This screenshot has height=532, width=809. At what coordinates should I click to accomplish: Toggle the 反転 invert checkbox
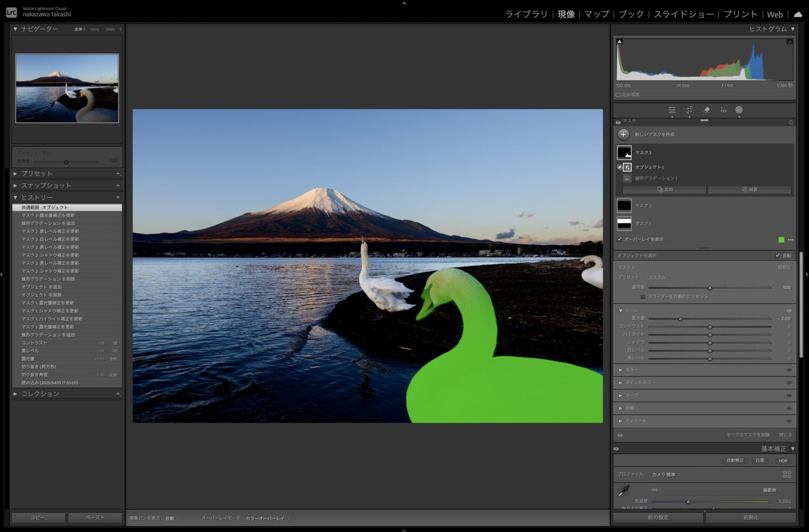tap(778, 256)
